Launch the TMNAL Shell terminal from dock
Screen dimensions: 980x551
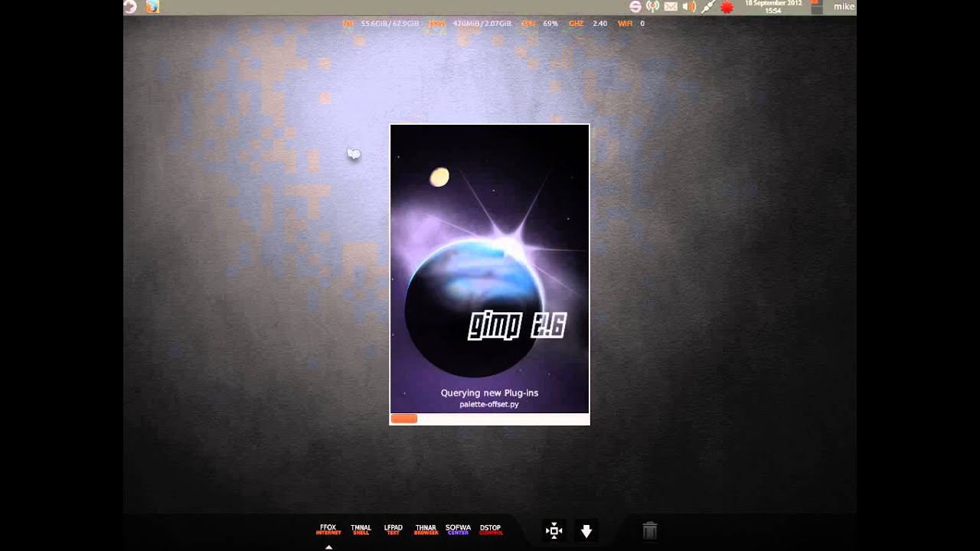point(361,530)
